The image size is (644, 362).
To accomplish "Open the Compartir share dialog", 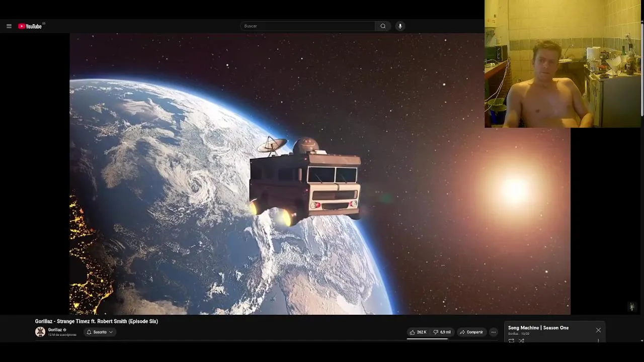I will [x=471, y=332].
